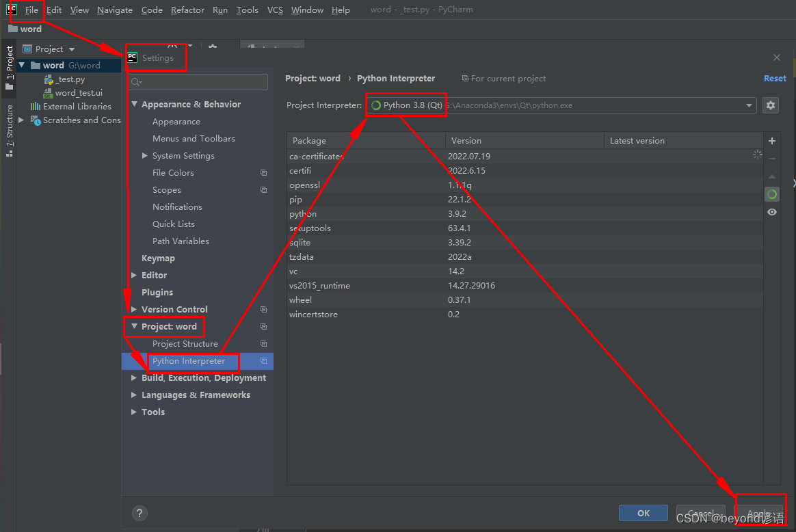
Task: Open Plugins settings
Action: pos(157,293)
